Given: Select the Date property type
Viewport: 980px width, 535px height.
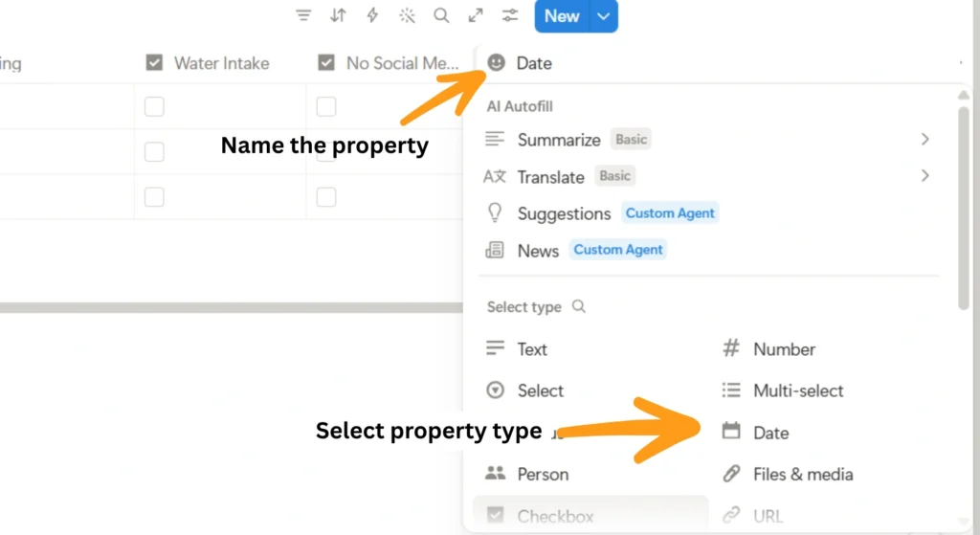Looking at the screenshot, I should [826, 433].
